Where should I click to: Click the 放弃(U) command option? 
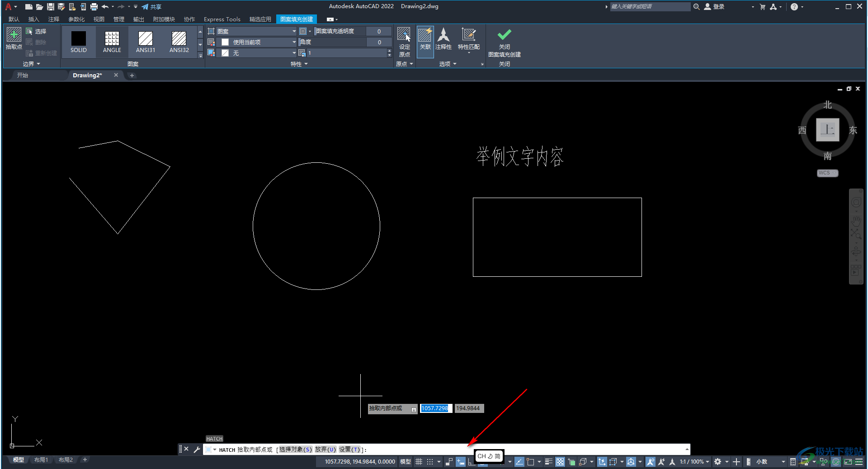[x=325, y=450]
